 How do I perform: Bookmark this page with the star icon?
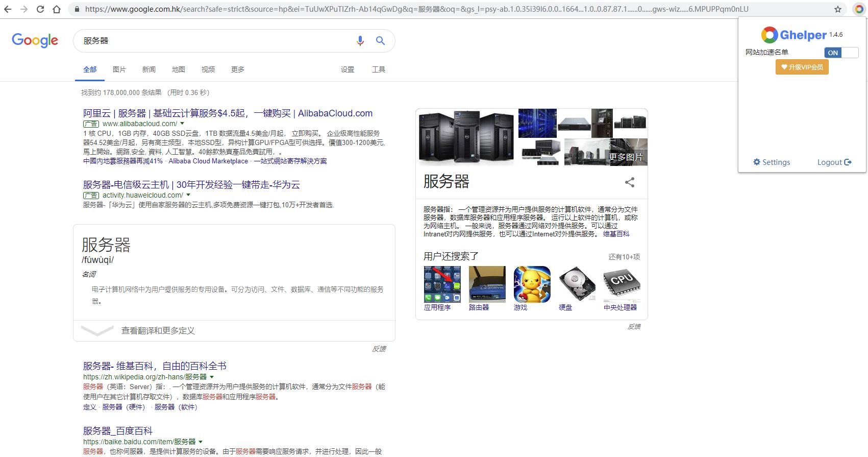pyautogui.click(x=837, y=9)
